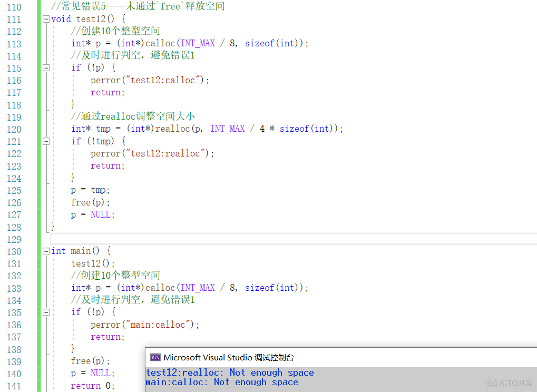
Task: Click 'if (!tmp)' condition on line 121
Action: click(92, 141)
